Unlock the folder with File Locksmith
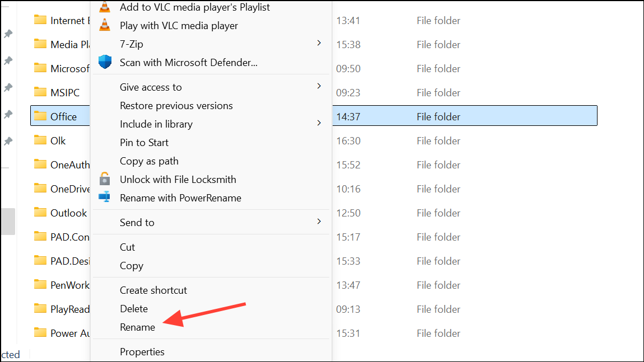Viewport: 644px width, 362px height. (178, 179)
